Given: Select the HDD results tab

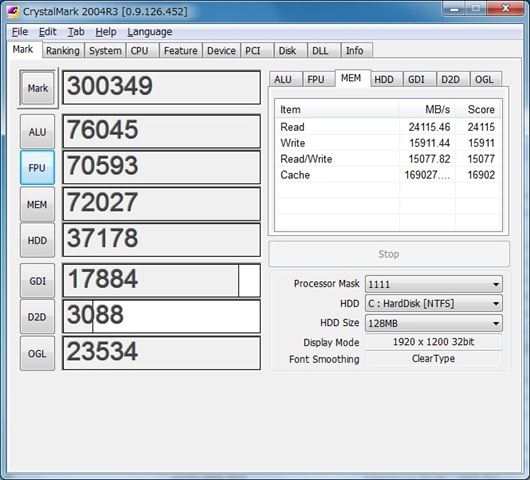Looking at the screenshot, I should point(384,79).
